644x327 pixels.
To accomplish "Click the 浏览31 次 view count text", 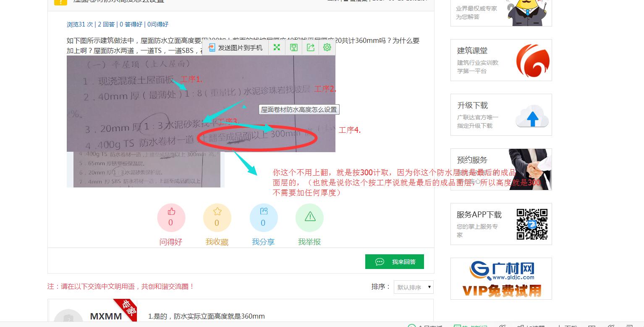I will point(80,24).
